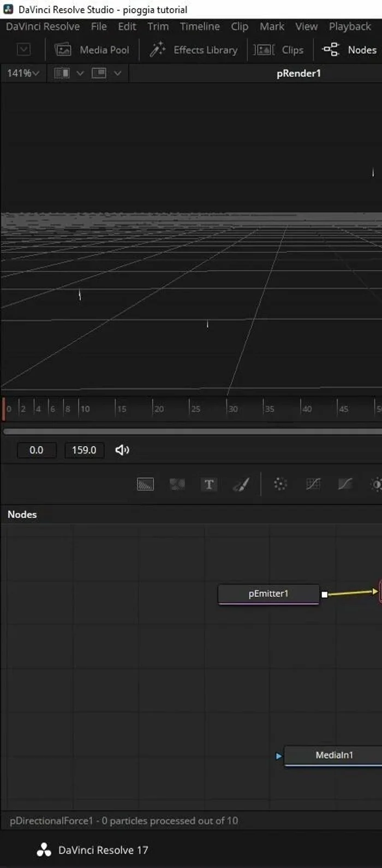
Task: Expand the split viewer options arrow
Action: click(80, 73)
